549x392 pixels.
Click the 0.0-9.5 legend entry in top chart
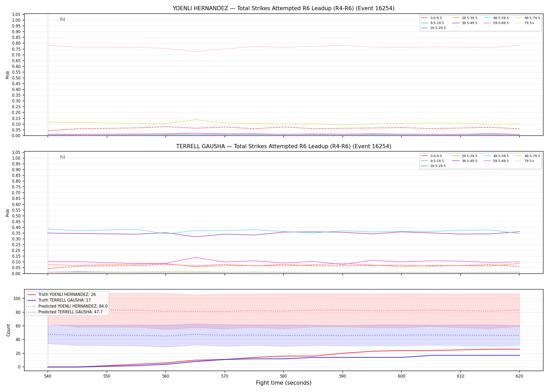pos(432,18)
